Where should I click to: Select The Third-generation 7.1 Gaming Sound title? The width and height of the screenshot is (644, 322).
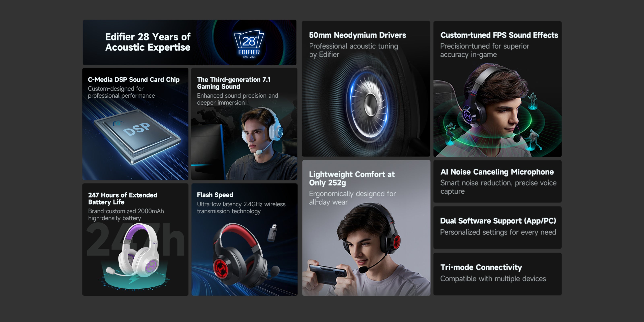click(x=233, y=83)
